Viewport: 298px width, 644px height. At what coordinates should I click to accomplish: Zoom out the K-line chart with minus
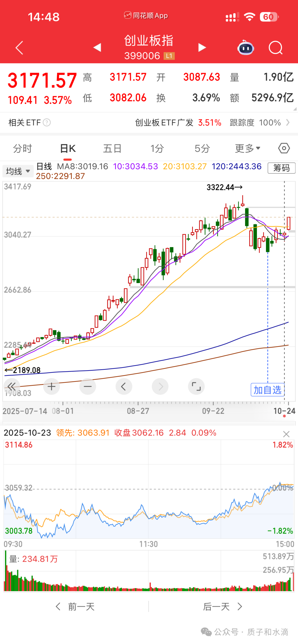coord(88,387)
